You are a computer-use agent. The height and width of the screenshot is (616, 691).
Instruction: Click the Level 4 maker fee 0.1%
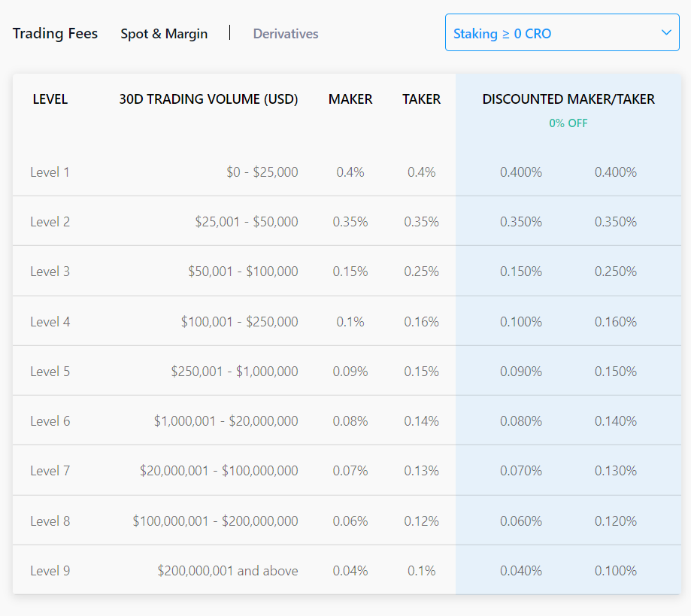350,322
